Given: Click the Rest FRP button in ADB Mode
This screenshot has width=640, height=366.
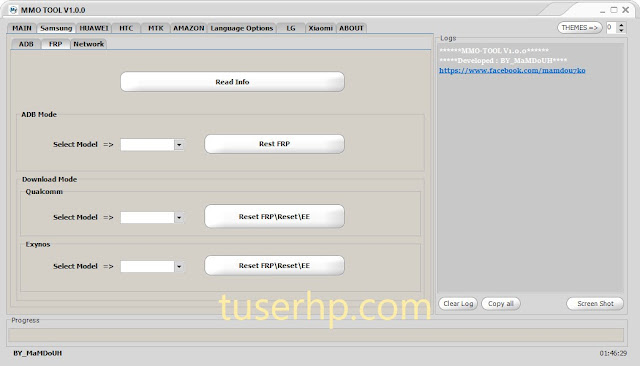Looking at the screenshot, I should [x=274, y=144].
